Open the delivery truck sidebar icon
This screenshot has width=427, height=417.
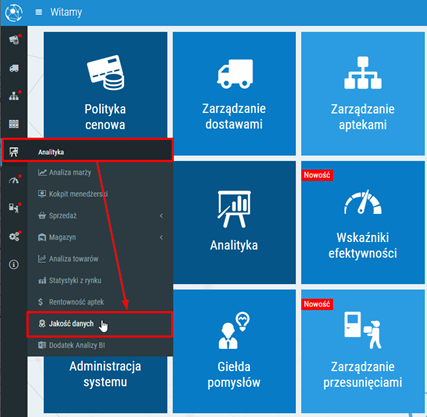(x=14, y=68)
